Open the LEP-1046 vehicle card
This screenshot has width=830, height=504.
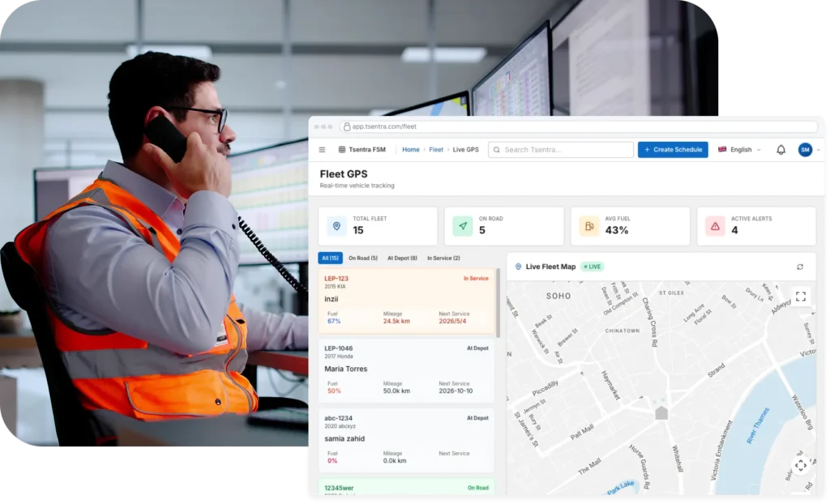(x=407, y=370)
